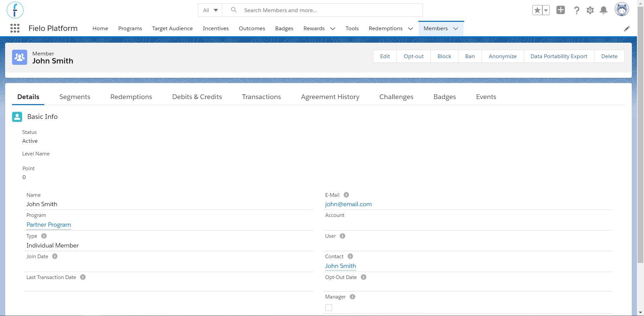Switch to the Redemptions record tab
The width and height of the screenshot is (644, 316).
pyautogui.click(x=131, y=97)
